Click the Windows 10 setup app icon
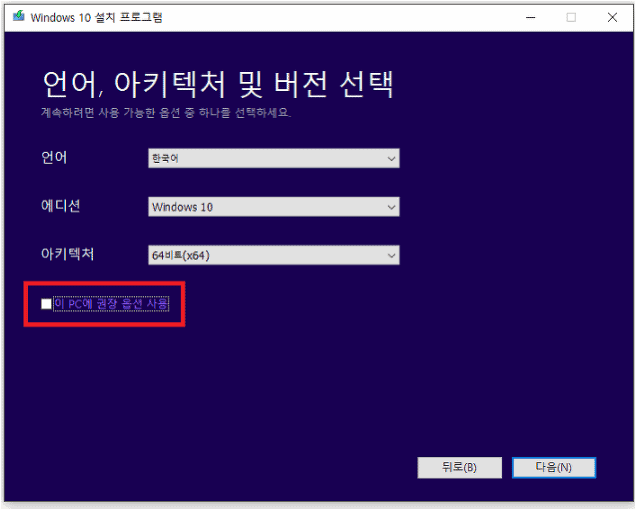Viewport: 636px width, 510px height. (x=18, y=17)
